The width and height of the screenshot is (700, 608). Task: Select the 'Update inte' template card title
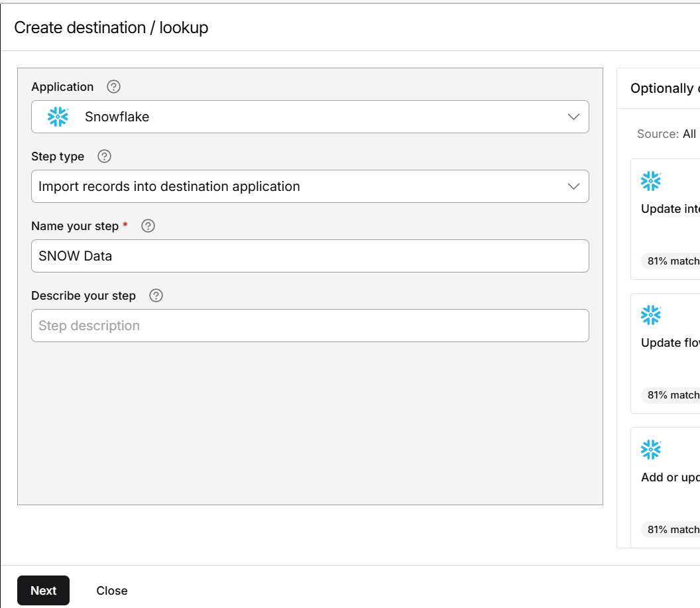click(x=670, y=209)
